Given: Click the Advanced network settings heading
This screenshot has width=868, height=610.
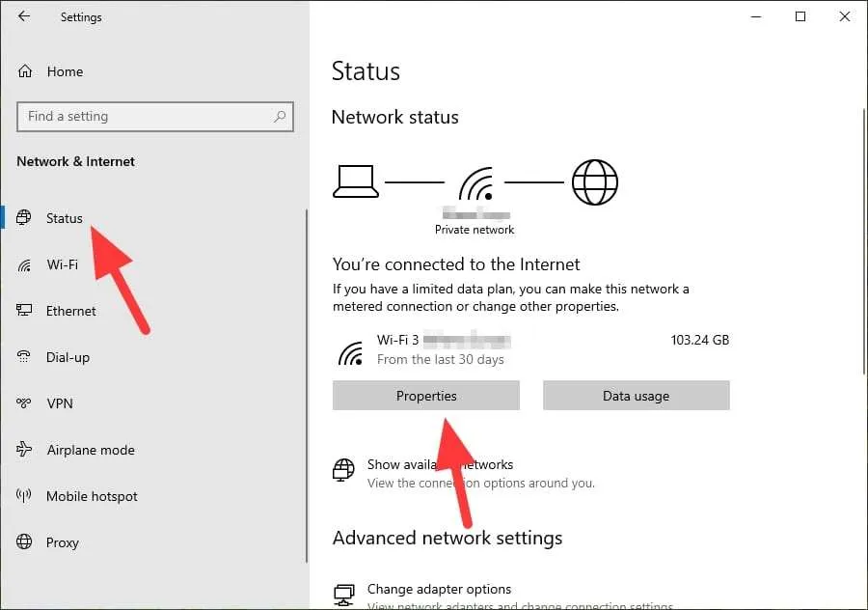Looking at the screenshot, I should [x=448, y=538].
